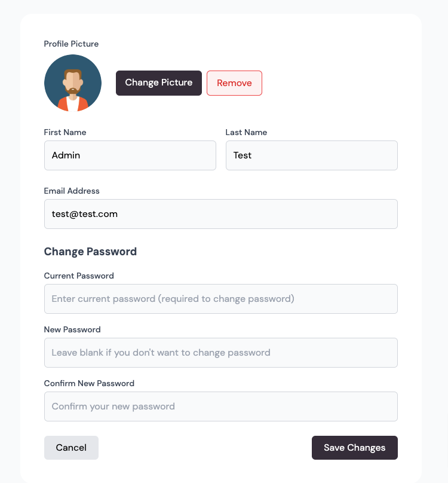Click the First Name label text
The height and width of the screenshot is (483, 448).
point(65,132)
